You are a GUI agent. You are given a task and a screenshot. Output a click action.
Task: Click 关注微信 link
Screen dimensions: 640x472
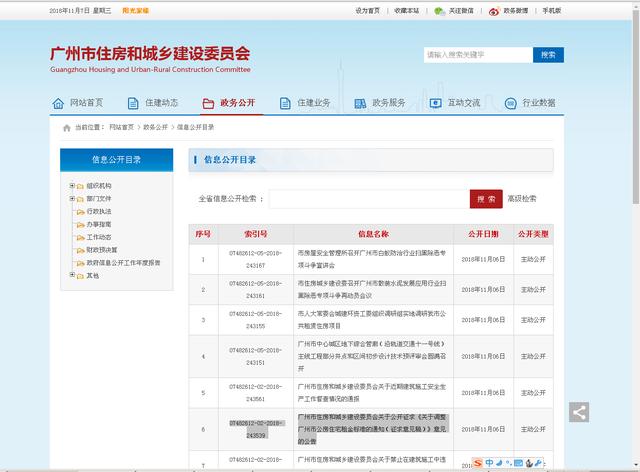(x=461, y=11)
